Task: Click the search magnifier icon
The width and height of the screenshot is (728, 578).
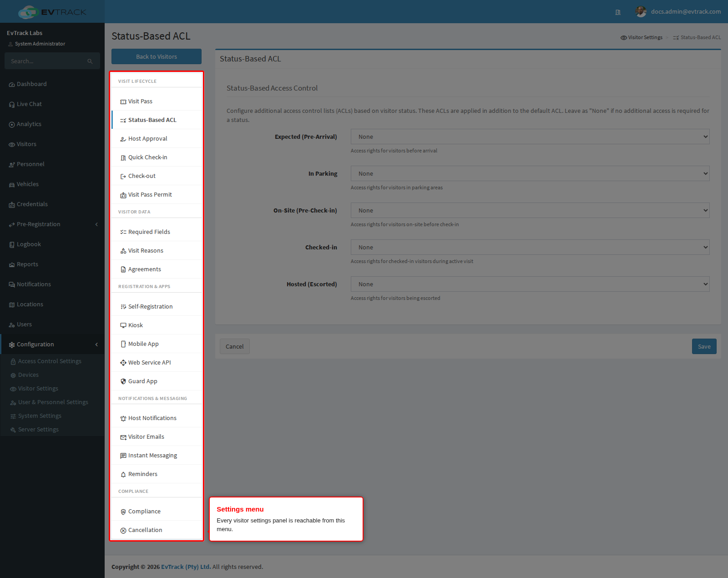Action: [90, 61]
